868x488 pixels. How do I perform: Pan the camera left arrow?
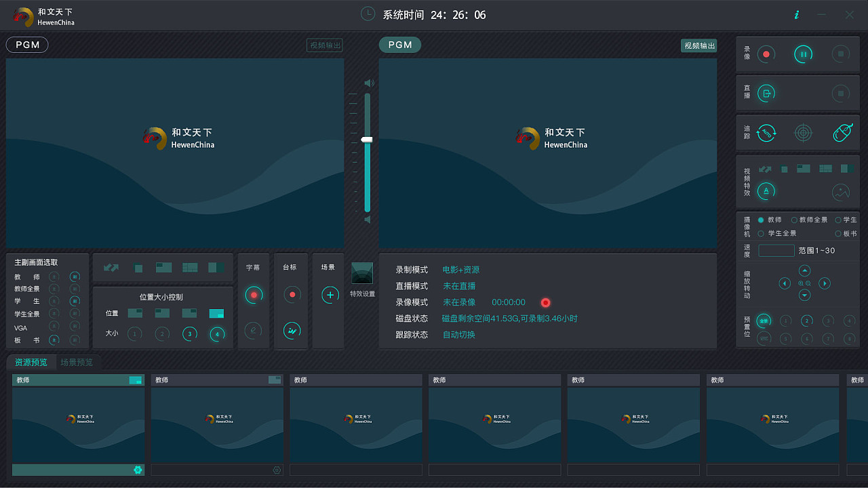coord(785,283)
